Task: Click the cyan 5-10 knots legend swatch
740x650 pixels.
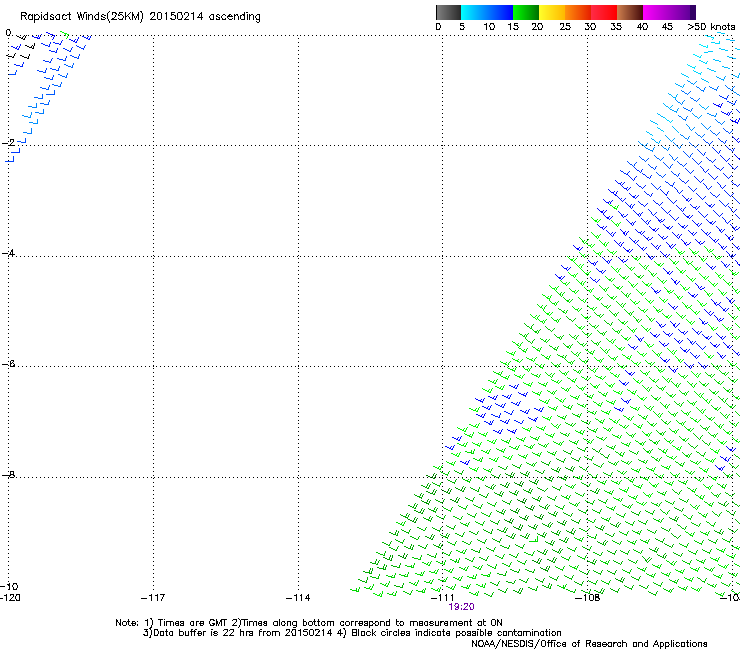Action: click(474, 12)
